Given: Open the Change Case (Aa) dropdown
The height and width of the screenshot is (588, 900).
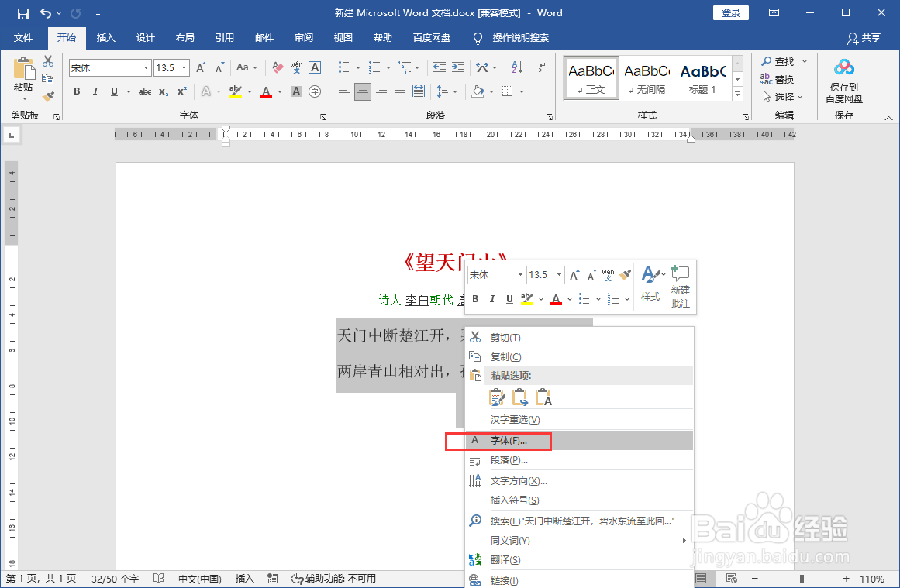Looking at the screenshot, I should point(247,67).
